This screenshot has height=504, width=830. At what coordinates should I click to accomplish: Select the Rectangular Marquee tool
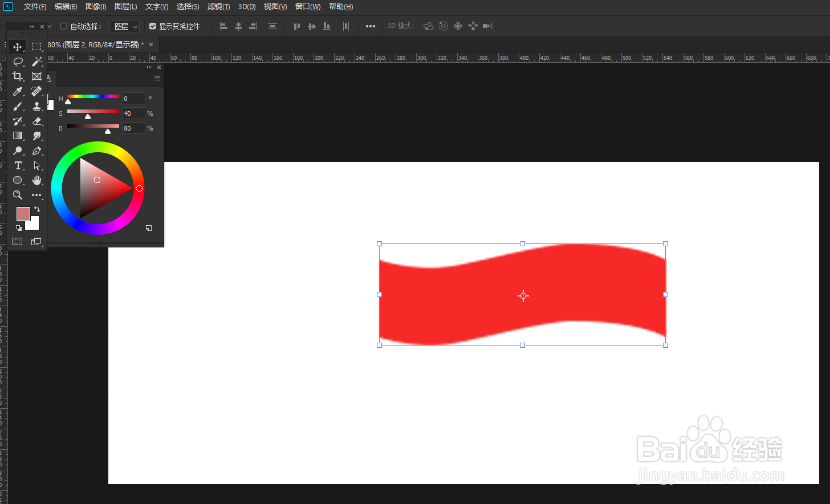pyautogui.click(x=36, y=47)
